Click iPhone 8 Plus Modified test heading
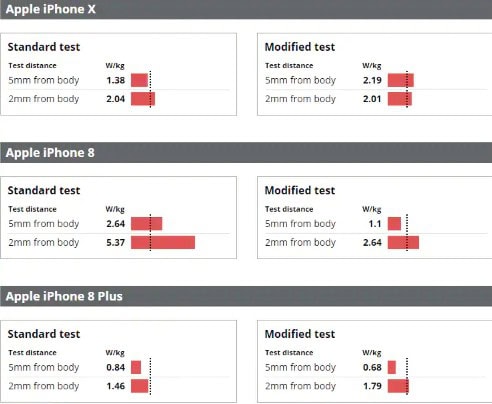 pos(300,334)
